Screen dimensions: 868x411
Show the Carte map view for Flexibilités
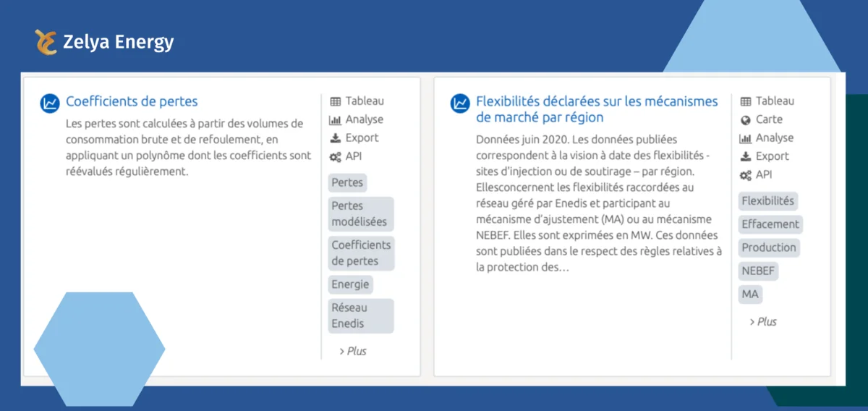[x=762, y=119]
